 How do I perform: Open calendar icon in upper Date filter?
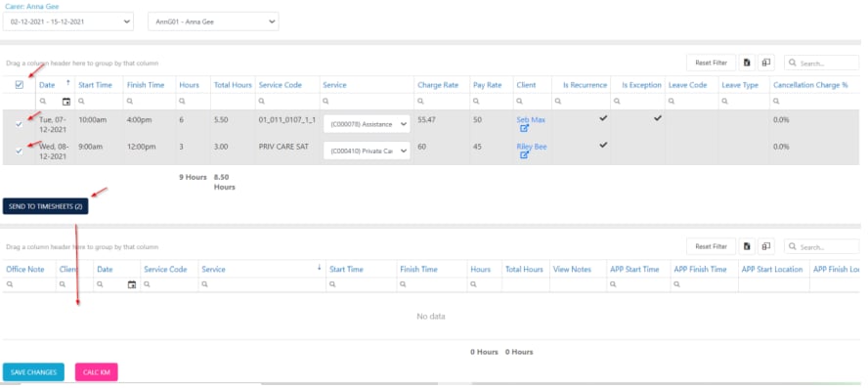(x=66, y=102)
